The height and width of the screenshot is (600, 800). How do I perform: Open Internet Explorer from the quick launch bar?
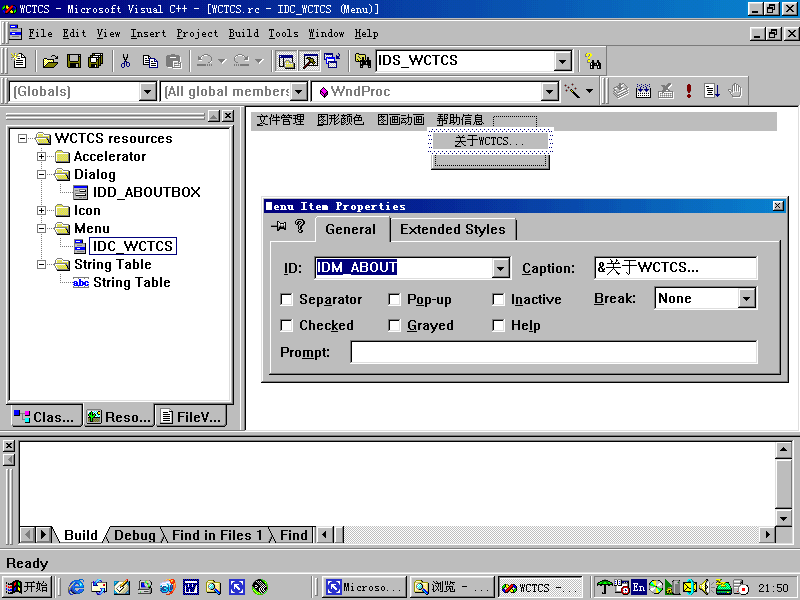click(76, 587)
